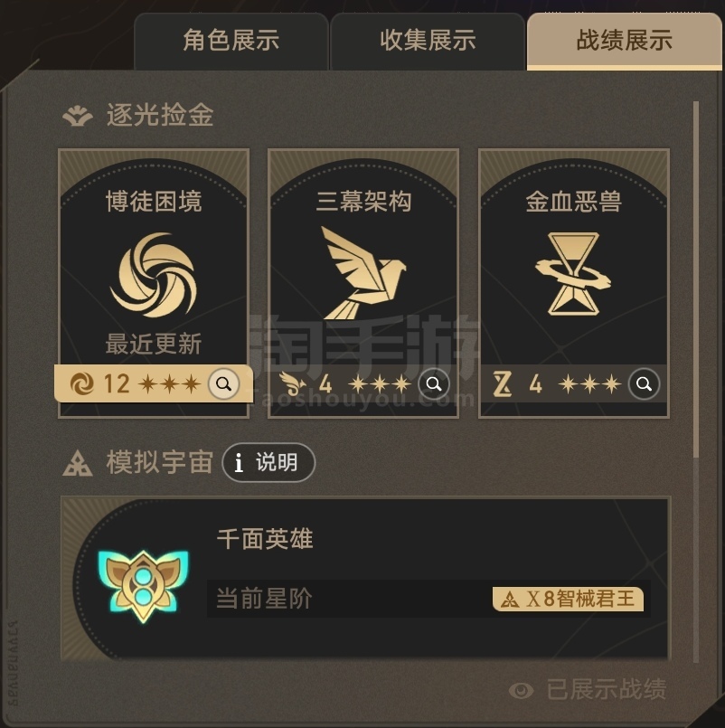This screenshot has width=725, height=728.
Task: Click the 12-star score bar under 博徒困境
Action: click(x=154, y=383)
